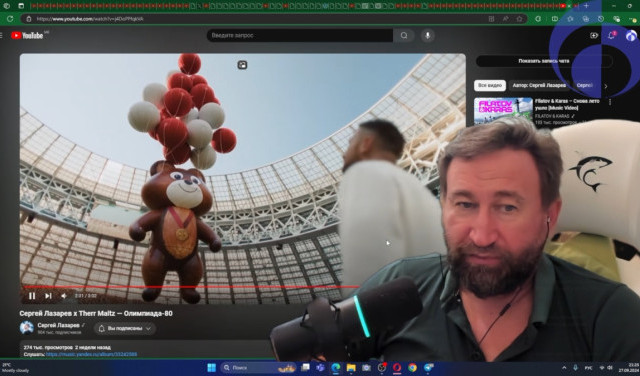Click the voice search microphone icon
The width and height of the screenshot is (640, 376).
(427, 36)
